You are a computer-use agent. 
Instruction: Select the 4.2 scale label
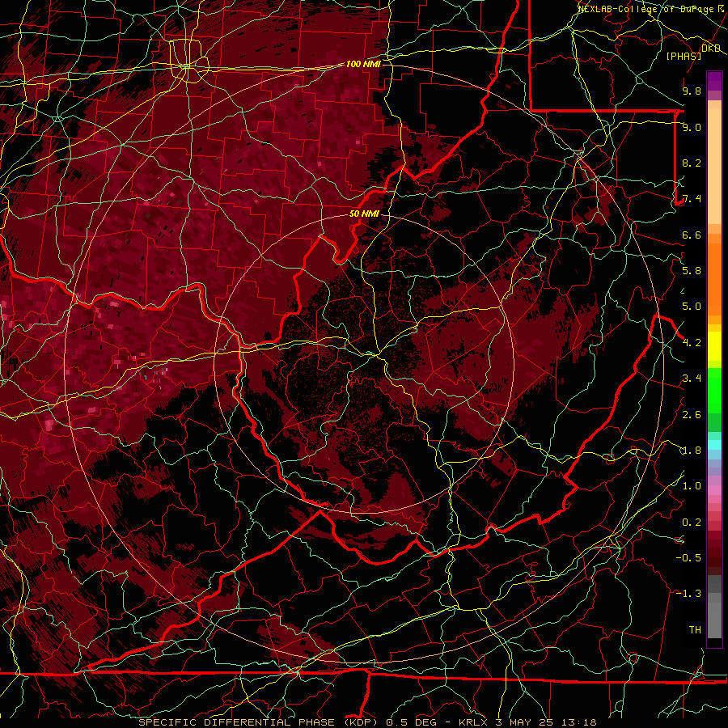pyautogui.click(x=692, y=343)
